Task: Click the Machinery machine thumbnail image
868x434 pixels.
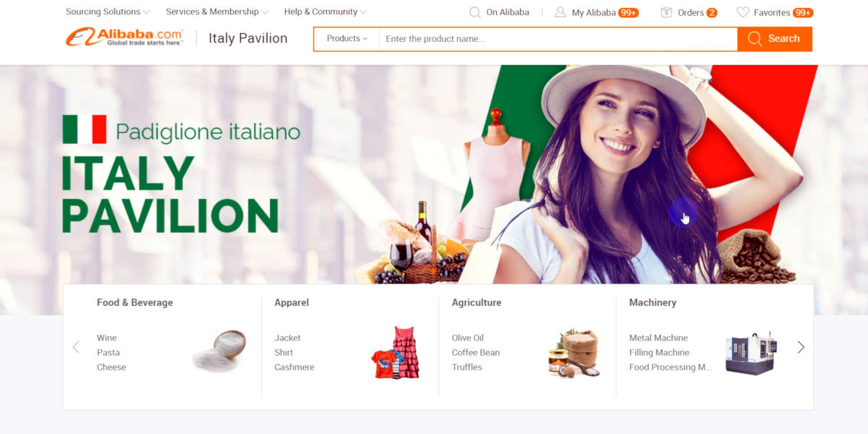Action: 751,353
